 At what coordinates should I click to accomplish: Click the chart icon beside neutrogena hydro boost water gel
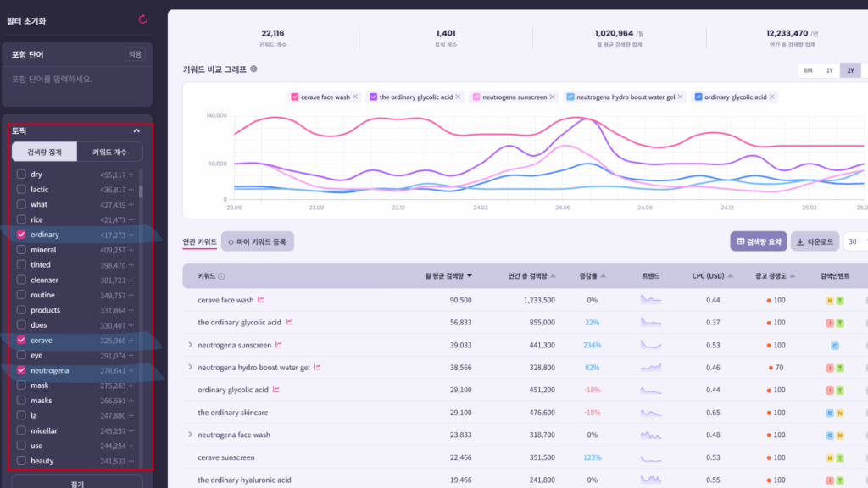(x=318, y=368)
